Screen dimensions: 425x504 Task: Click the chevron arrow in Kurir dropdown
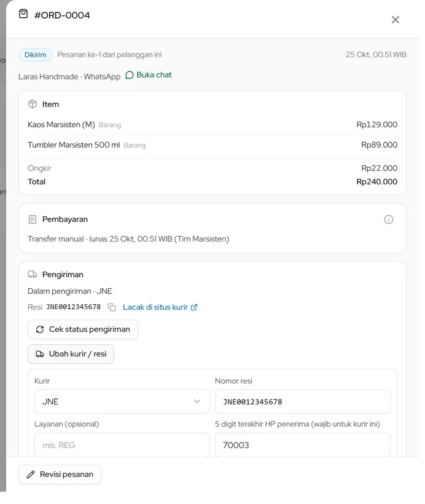197,401
